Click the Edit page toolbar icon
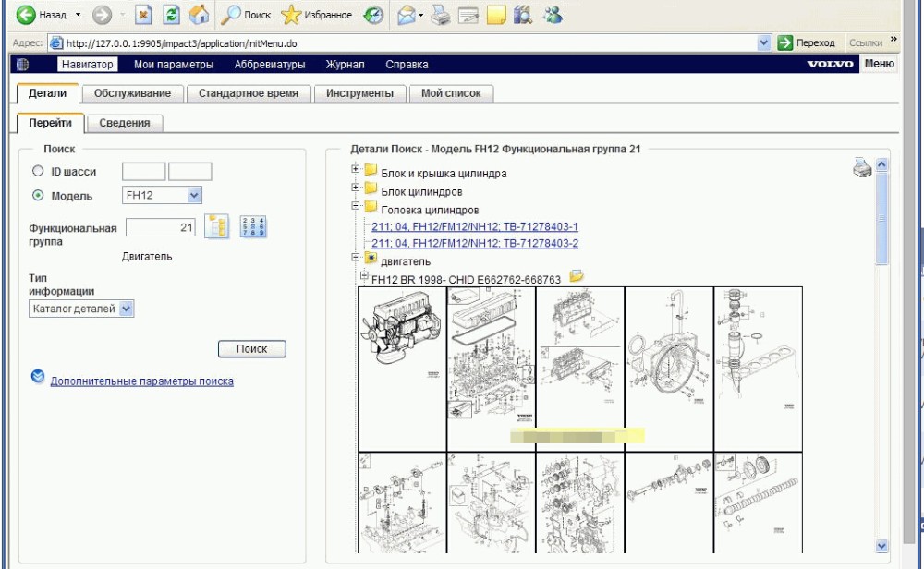This screenshot has height=569, width=924. tap(468, 15)
